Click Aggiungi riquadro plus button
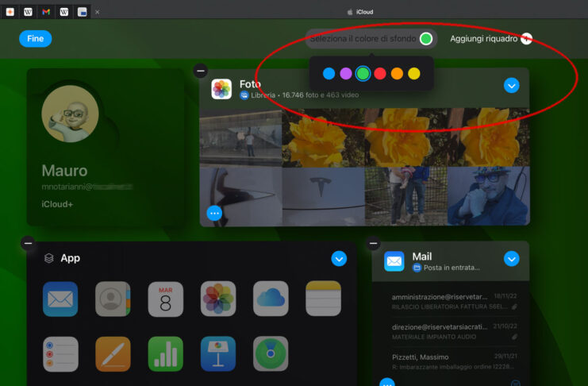This screenshot has height=386, width=588. pyautogui.click(x=526, y=39)
